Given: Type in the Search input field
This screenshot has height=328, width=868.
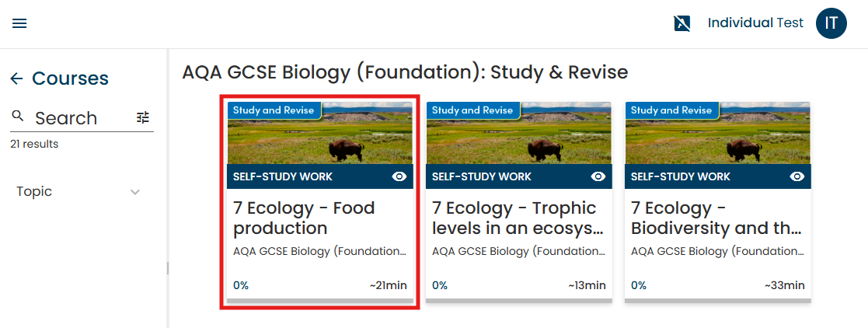Looking at the screenshot, I should pyautogui.click(x=78, y=118).
